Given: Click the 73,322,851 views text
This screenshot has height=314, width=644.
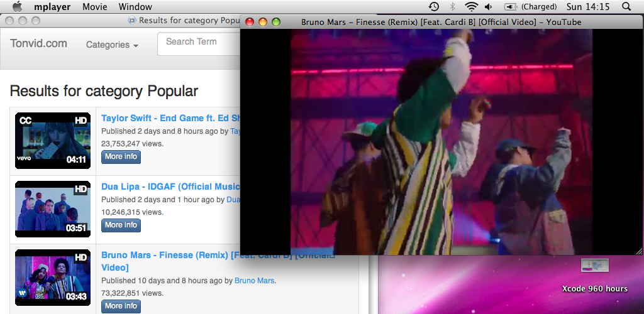Looking at the screenshot, I should (132, 293).
